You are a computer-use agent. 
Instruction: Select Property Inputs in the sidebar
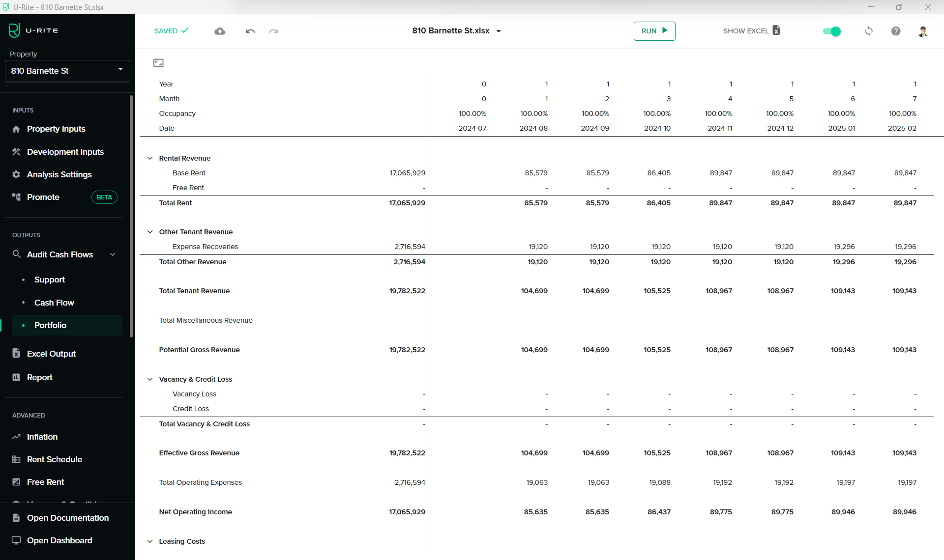(x=56, y=129)
